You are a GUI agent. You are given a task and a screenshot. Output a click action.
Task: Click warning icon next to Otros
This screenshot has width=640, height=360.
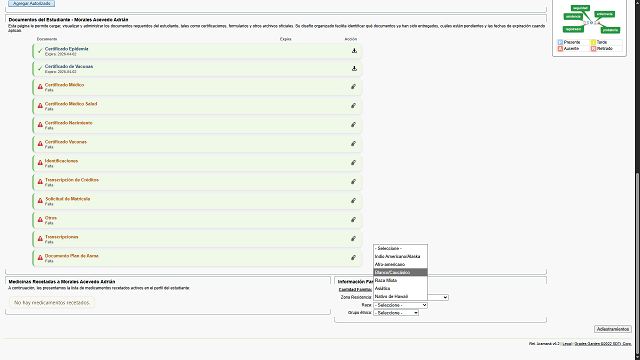coord(40,220)
